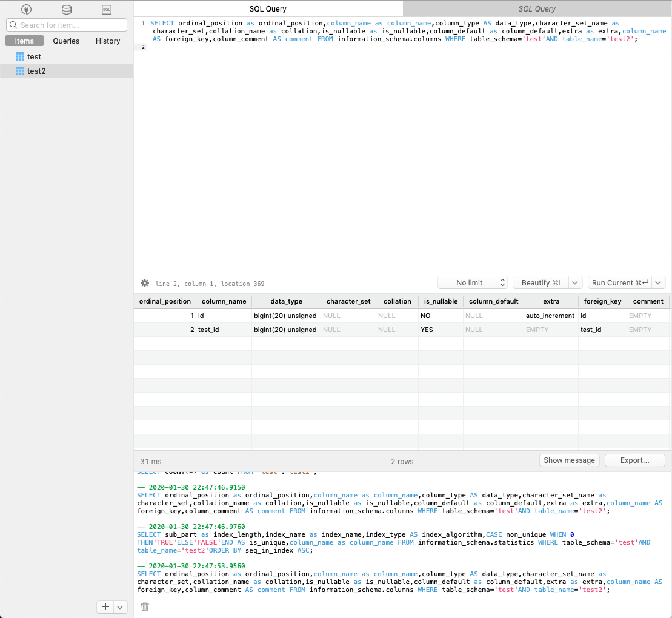Click the plus button to add a new tab
Viewport: 672px width, 618px height.
pyautogui.click(x=104, y=606)
